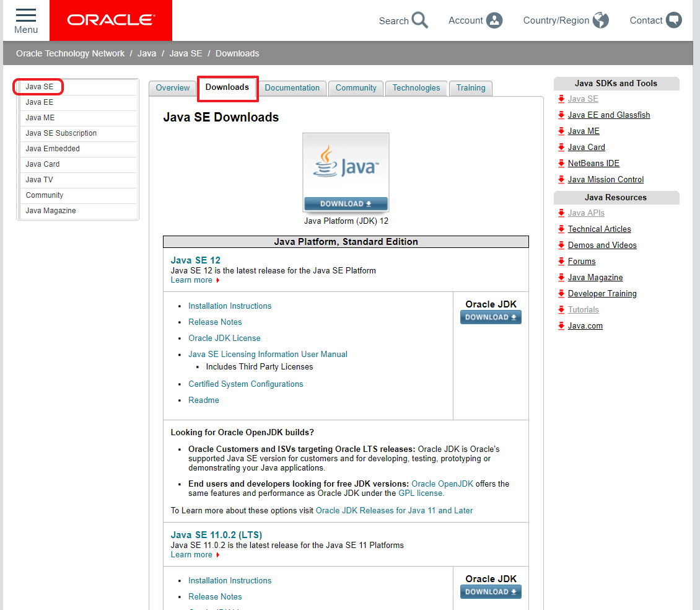Click the Java SE breadcrumb link
The width and height of the screenshot is (700, 610).
[x=186, y=54]
